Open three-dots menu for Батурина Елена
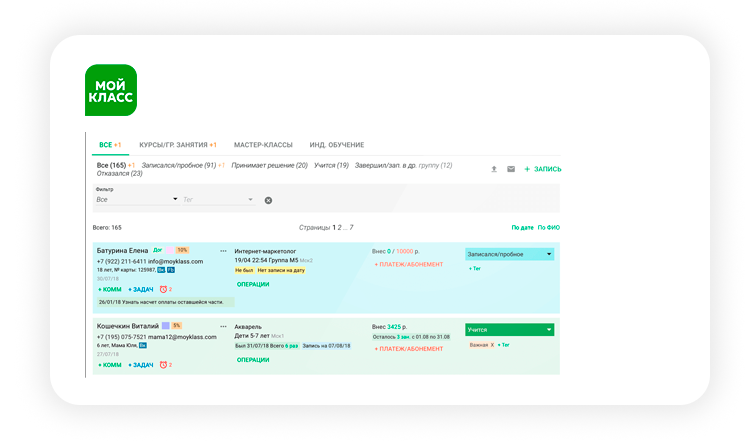 coord(223,250)
